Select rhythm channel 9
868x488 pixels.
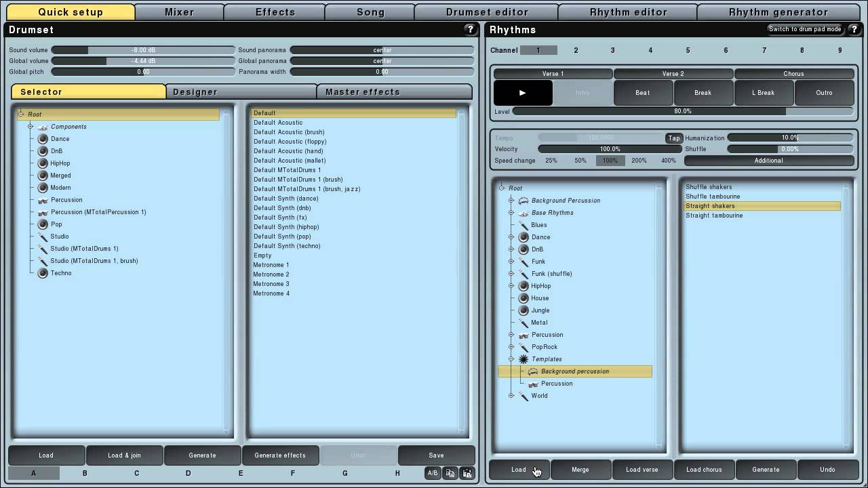pyautogui.click(x=840, y=50)
